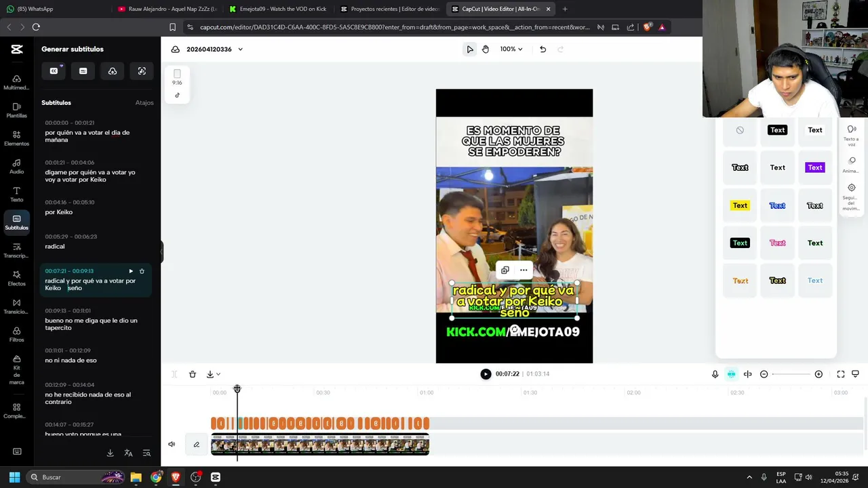Start voice recording with microphone icon
Viewport: 868px width, 488px height.
(715, 374)
